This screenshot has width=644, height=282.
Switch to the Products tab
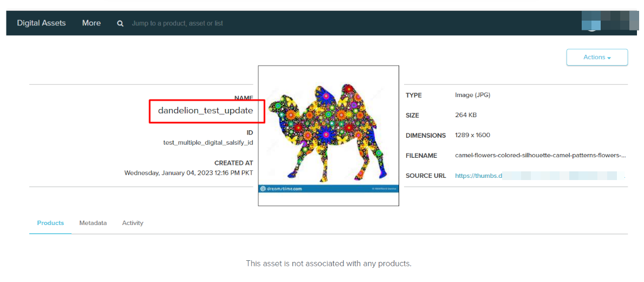[50, 223]
